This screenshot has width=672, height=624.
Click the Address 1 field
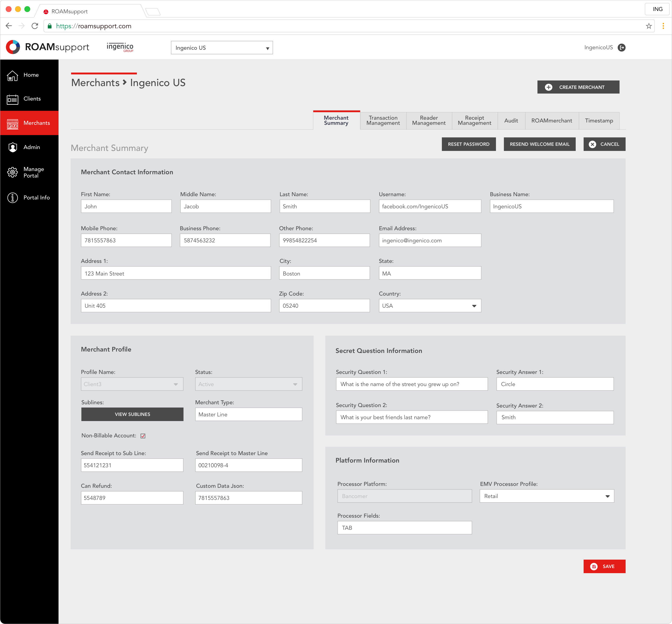(176, 273)
